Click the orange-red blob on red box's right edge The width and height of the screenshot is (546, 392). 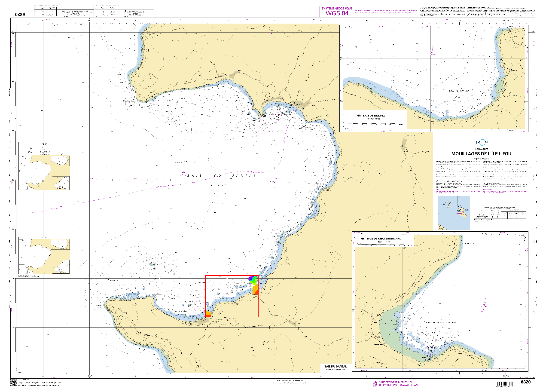(x=256, y=289)
